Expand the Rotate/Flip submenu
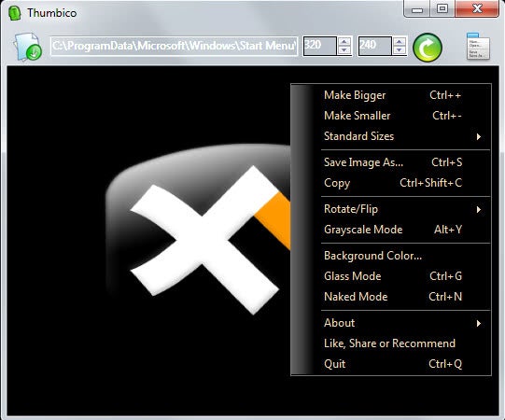Image resolution: width=505 pixels, height=420 pixels. point(391,209)
